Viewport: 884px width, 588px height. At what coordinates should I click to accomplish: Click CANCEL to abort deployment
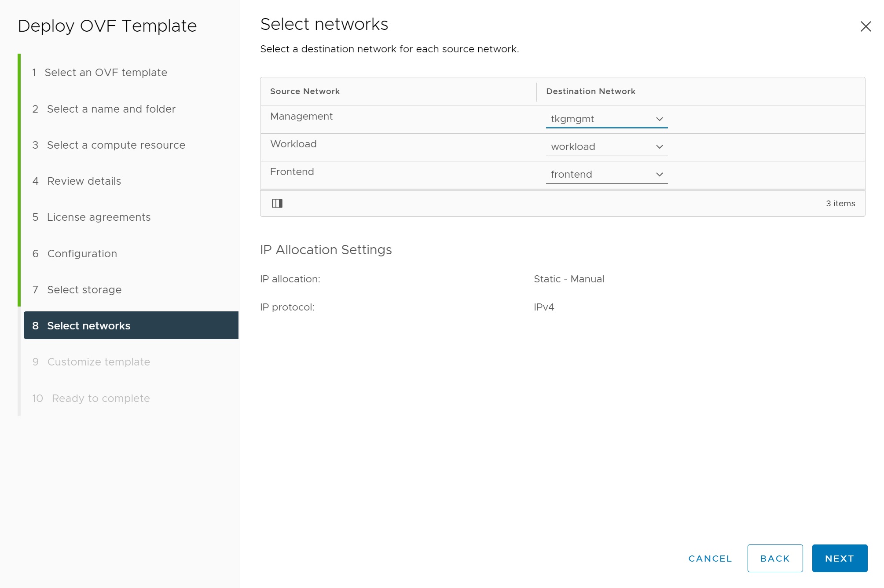click(x=710, y=559)
